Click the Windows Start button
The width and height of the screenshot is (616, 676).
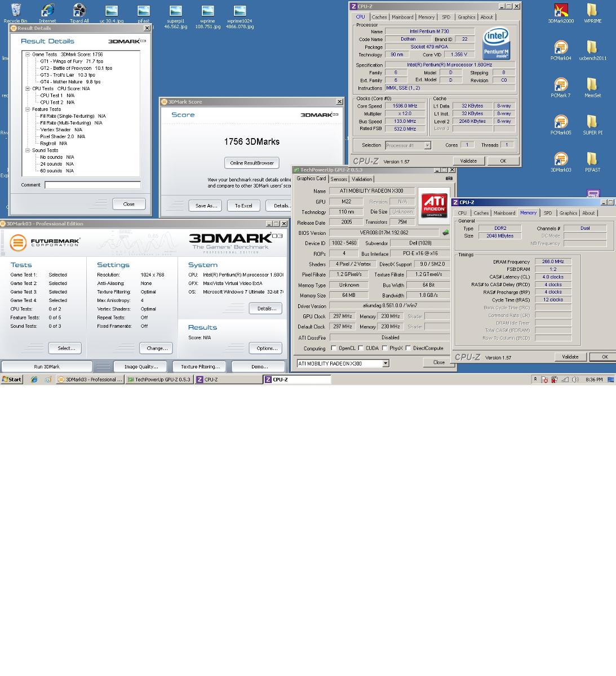tap(11, 380)
